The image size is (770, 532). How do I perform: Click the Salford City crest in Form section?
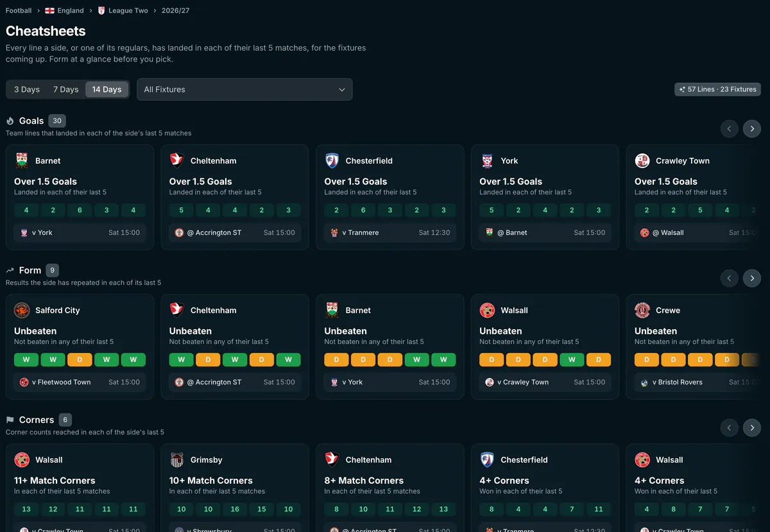tap(22, 310)
